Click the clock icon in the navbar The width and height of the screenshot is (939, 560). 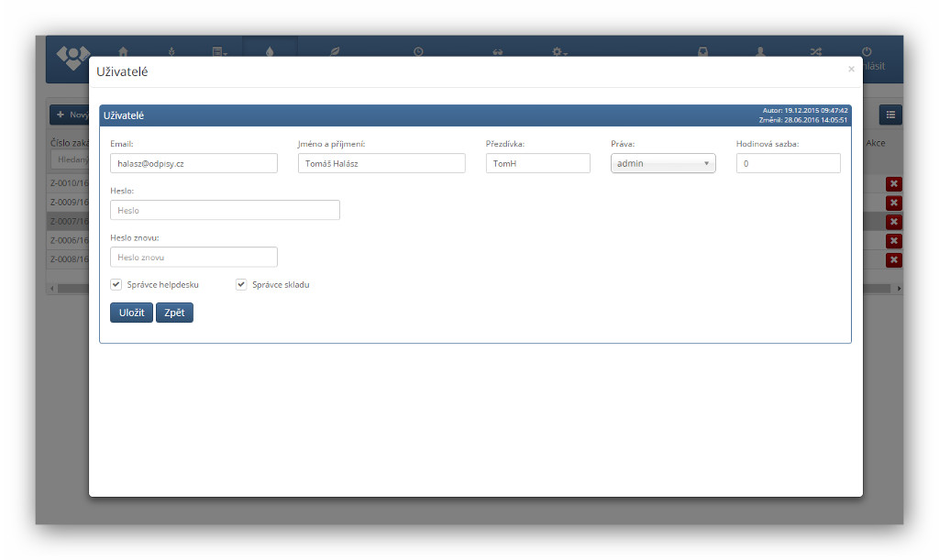click(418, 51)
